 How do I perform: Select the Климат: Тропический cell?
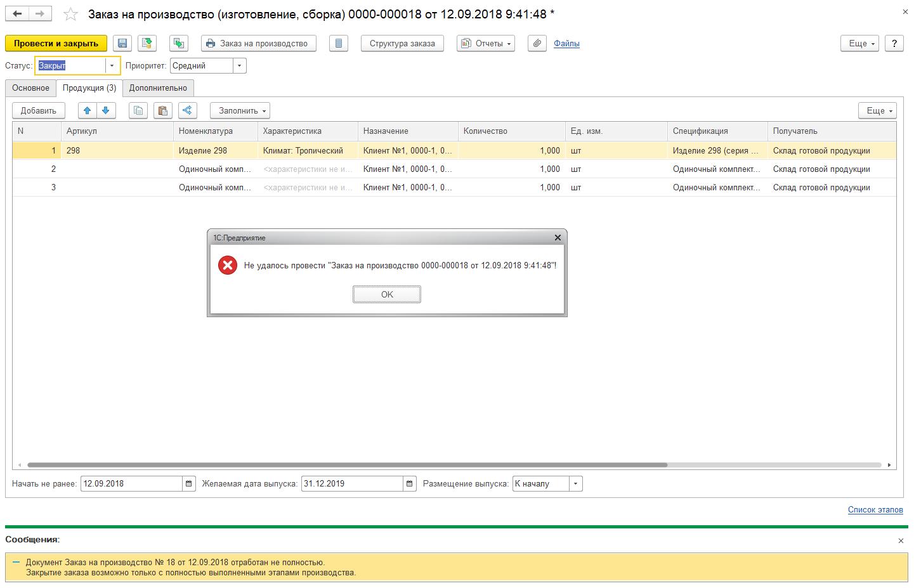[x=308, y=151]
